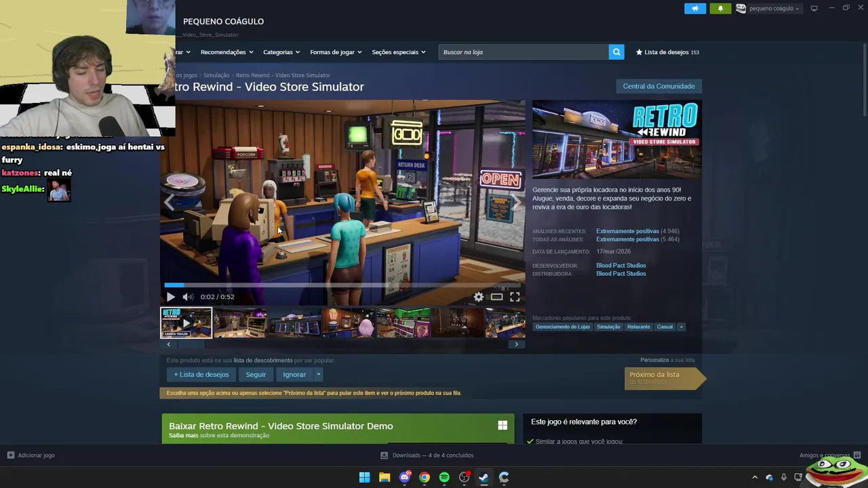Open the lista de descobrimento link
868x488 pixels.
coord(263,361)
